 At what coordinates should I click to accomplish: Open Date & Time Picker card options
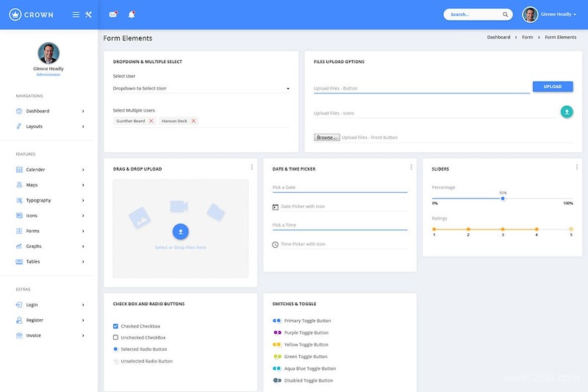(411, 167)
